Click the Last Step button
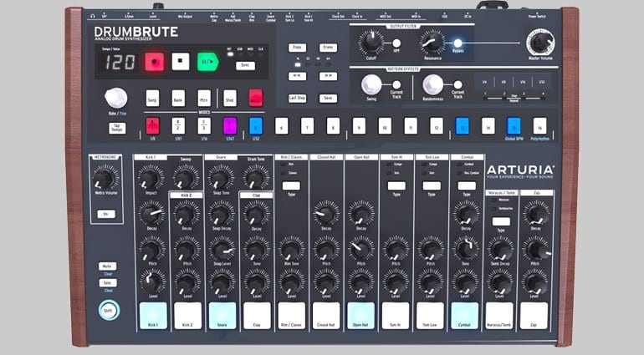Screen dimensions: 644x355 point(297,98)
